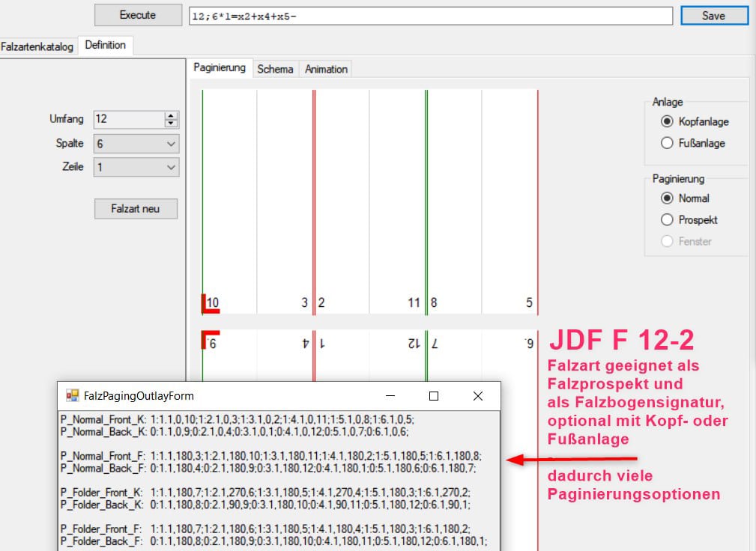The width and height of the screenshot is (756, 551).
Task: Click the formula text input field
Action: click(x=429, y=16)
